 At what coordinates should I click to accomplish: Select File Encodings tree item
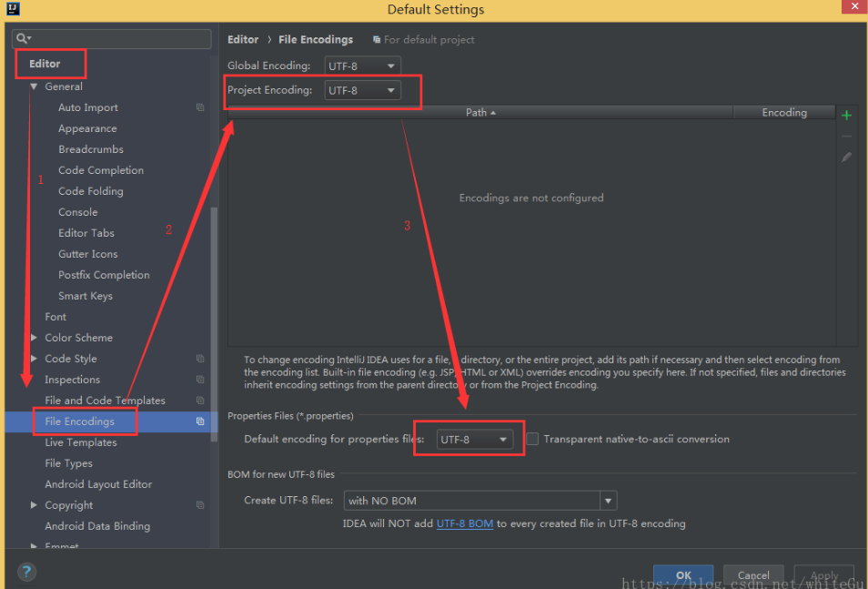(x=80, y=421)
